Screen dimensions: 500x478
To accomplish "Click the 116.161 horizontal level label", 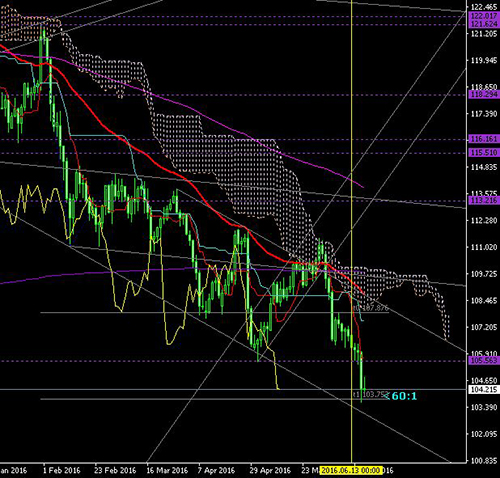I will tap(484, 139).
